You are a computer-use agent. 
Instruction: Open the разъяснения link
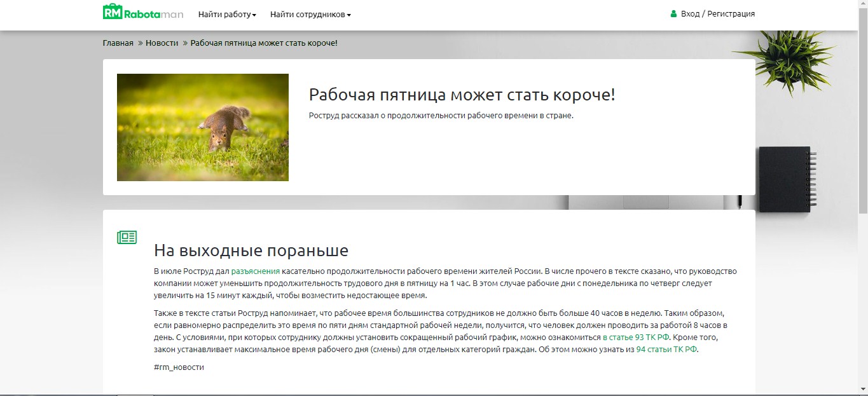pyautogui.click(x=255, y=271)
